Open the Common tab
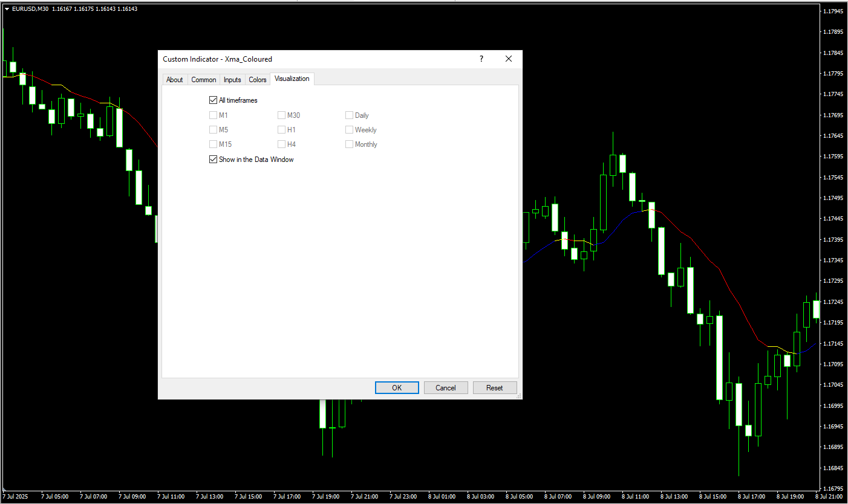848x504 pixels. click(204, 80)
